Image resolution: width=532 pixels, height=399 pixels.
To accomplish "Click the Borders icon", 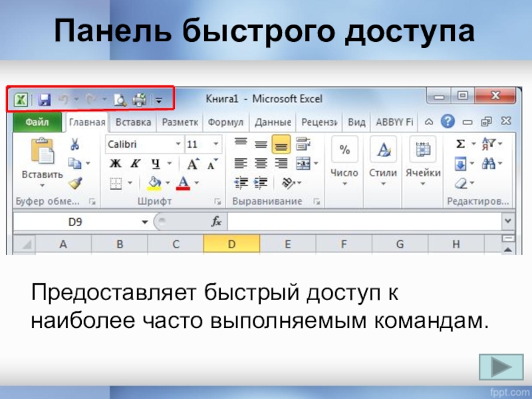I will coord(116,184).
